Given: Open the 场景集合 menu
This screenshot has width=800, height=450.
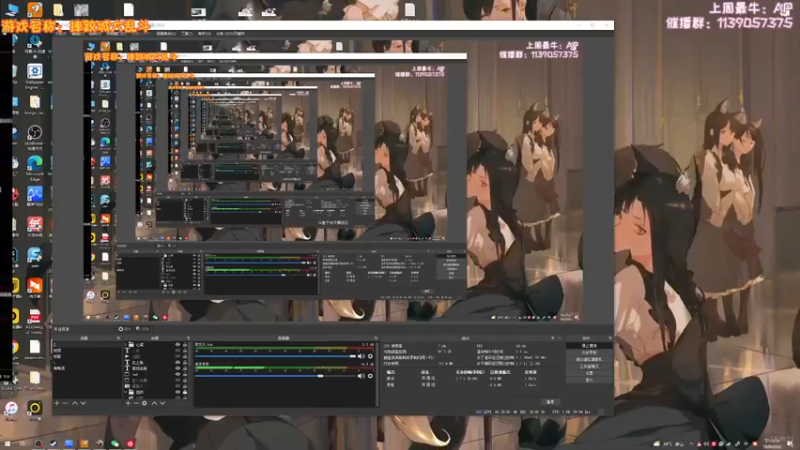Looking at the screenshot, I should [166, 34].
